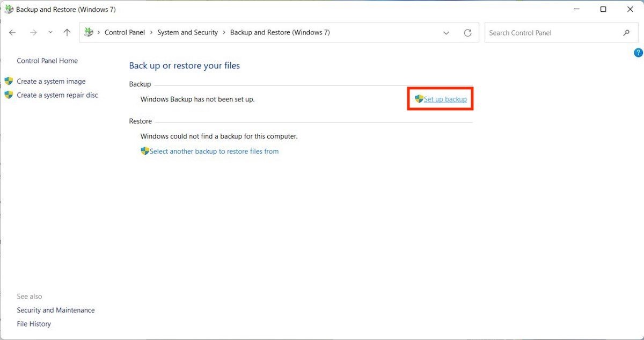644x340 pixels.
Task: Click the forward navigation arrow
Action: pyautogui.click(x=33, y=33)
